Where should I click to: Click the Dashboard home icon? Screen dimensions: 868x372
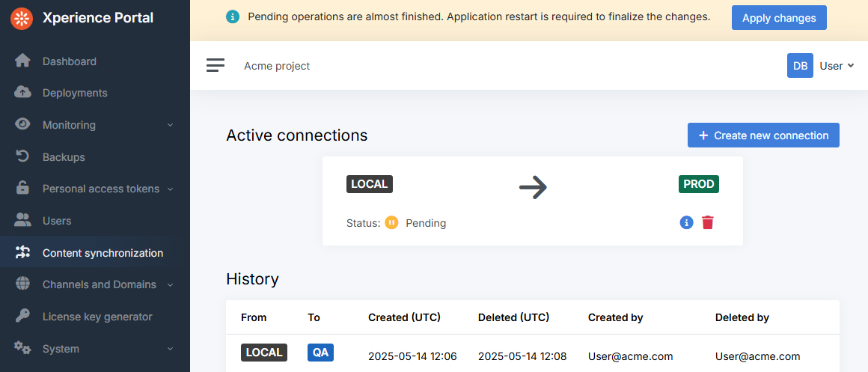[x=23, y=61]
